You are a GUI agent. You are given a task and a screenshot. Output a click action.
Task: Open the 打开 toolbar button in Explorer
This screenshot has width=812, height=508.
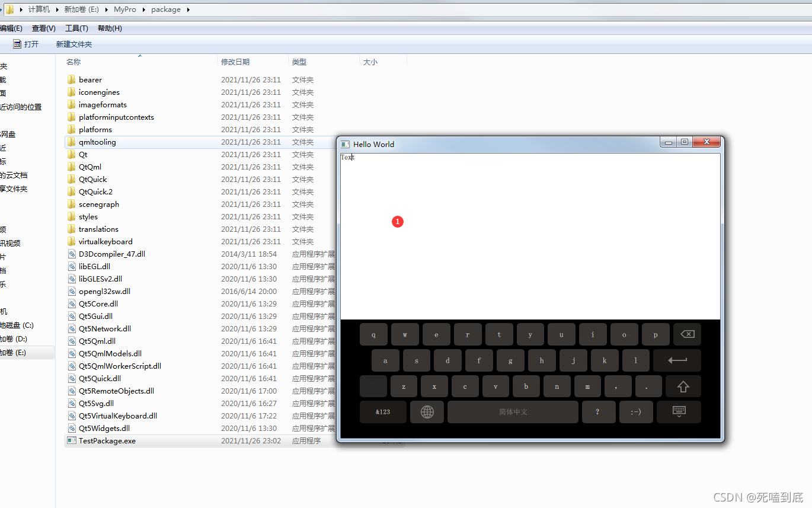(x=26, y=44)
